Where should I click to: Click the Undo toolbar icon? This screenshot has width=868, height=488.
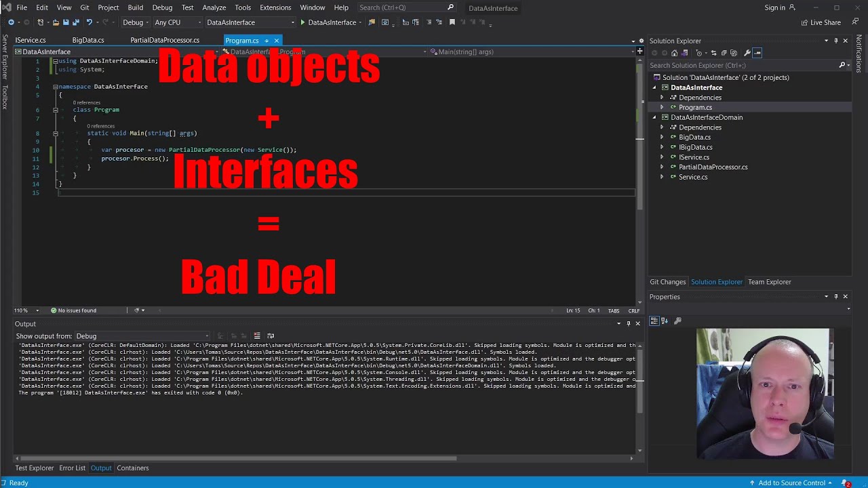pyautogui.click(x=89, y=22)
